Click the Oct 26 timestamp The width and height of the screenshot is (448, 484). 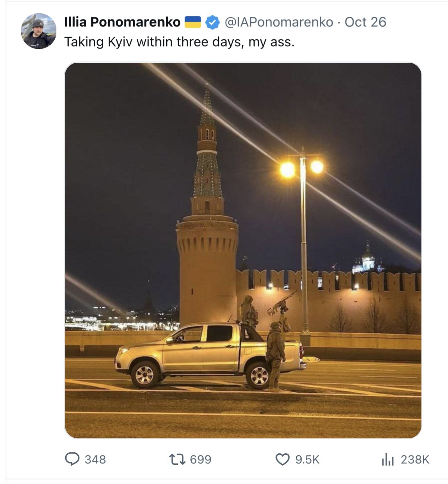365,22
